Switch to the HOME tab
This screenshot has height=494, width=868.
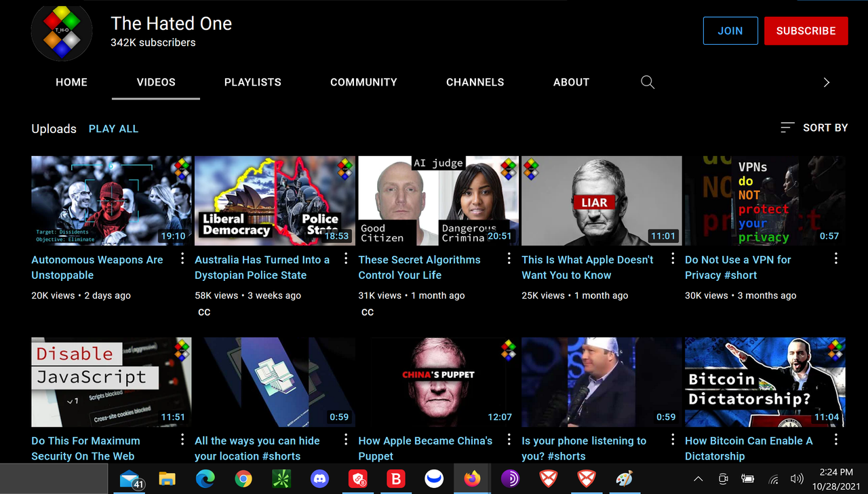pyautogui.click(x=71, y=82)
